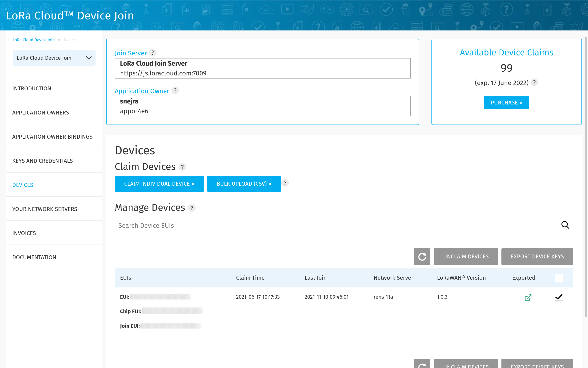This screenshot has width=588, height=368.
Task: Click the Exported column header
Action: [523, 278]
